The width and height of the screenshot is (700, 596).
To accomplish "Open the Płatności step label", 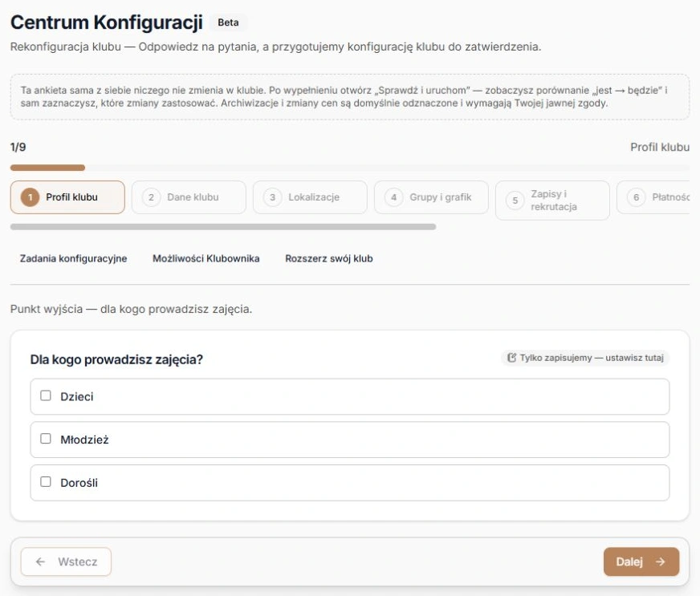I will tap(670, 197).
